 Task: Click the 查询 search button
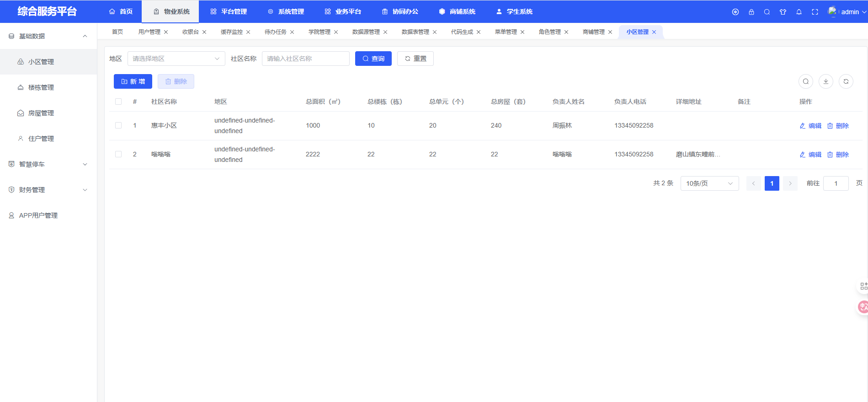coord(373,59)
